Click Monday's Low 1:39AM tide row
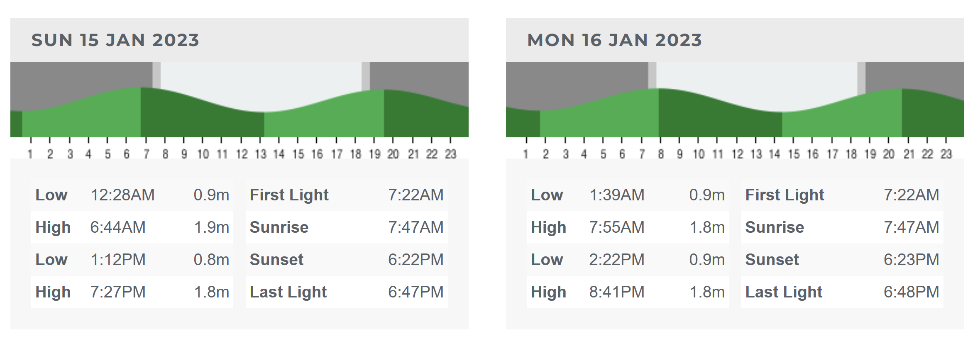This screenshot has height=346, width=980. tap(628, 195)
